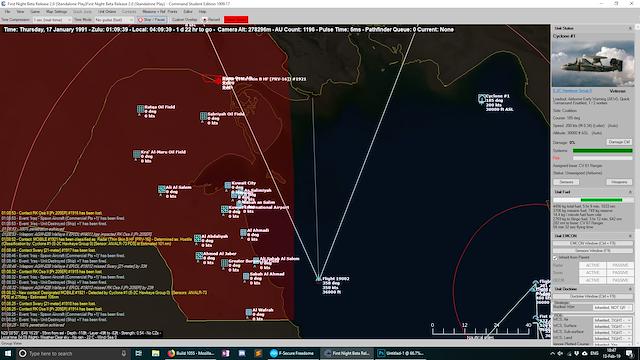Image resolution: width=640 pixels, height=360 pixels.
Task: Open Task View in the taskbar
Action: click(x=138, y=353)
